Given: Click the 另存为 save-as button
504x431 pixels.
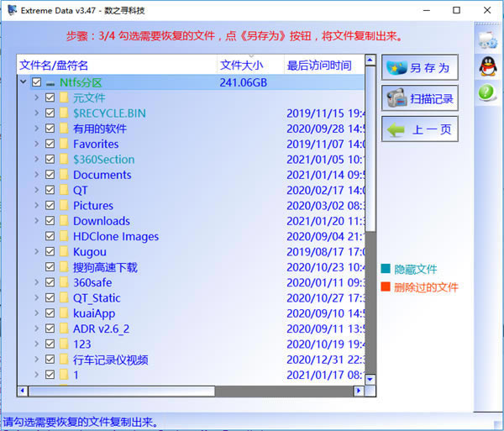Looking at the screenshot, I should click(420, 68).
